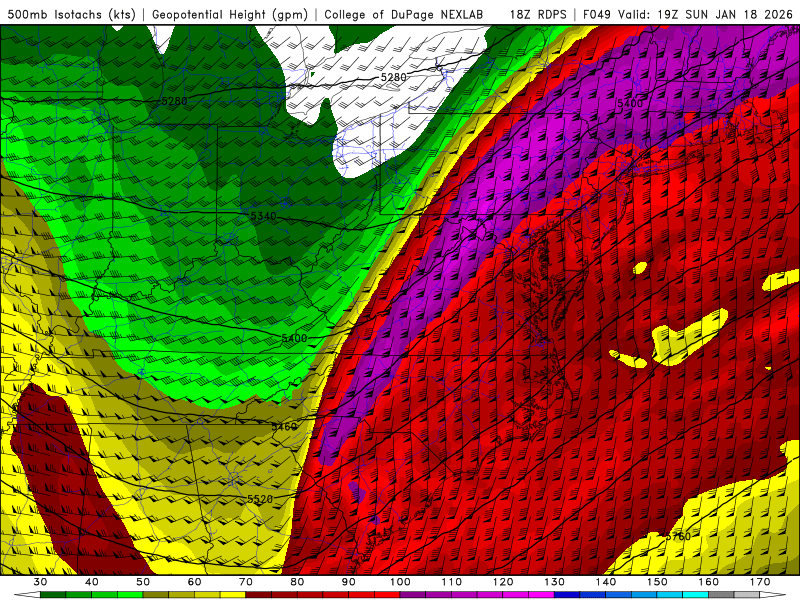Select the bright yellow legend swatch before 70
Image resolution: width=800 pixels, height=600 pixels.
pos(233,595)
